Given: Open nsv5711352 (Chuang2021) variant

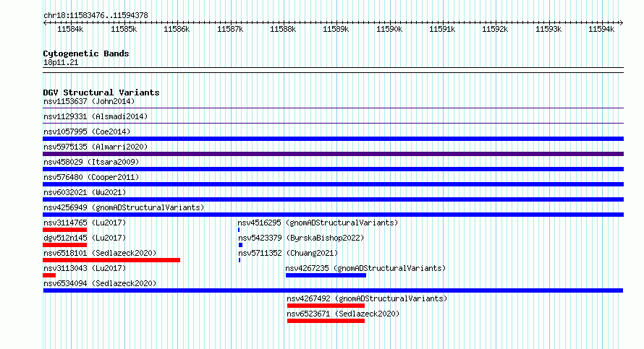Looking at the screenshot, I should click(x=288, y=253).
